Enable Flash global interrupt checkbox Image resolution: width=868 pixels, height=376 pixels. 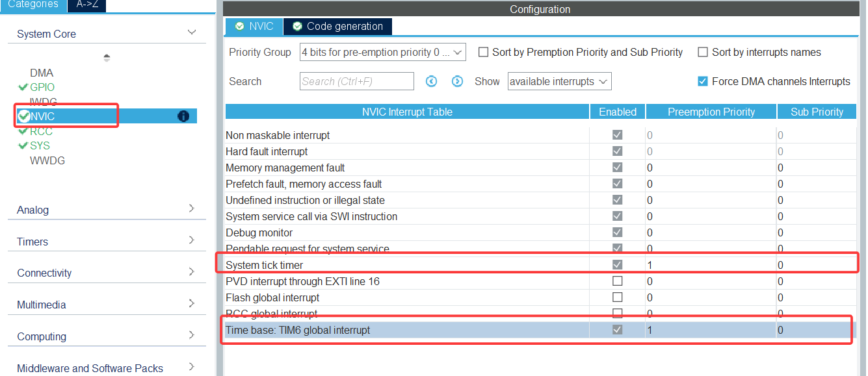pyautogui.click(x=618, y=297)
